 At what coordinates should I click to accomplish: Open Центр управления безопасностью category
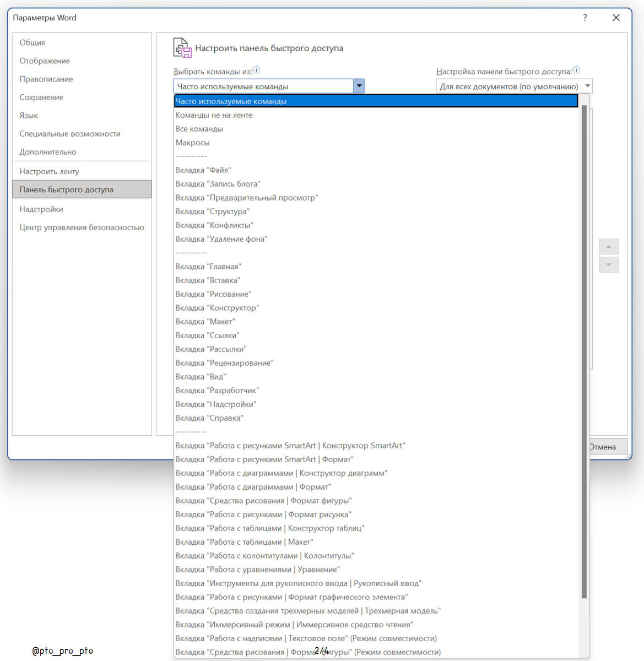pos(82,227)
